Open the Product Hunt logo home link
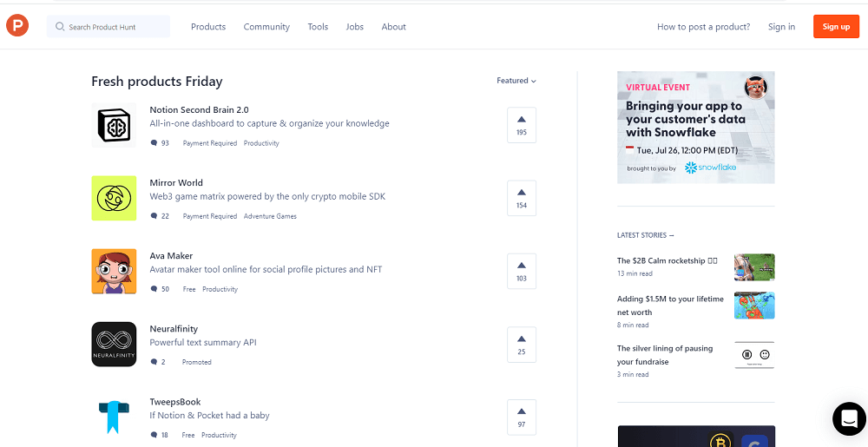 tap(17, 26)
